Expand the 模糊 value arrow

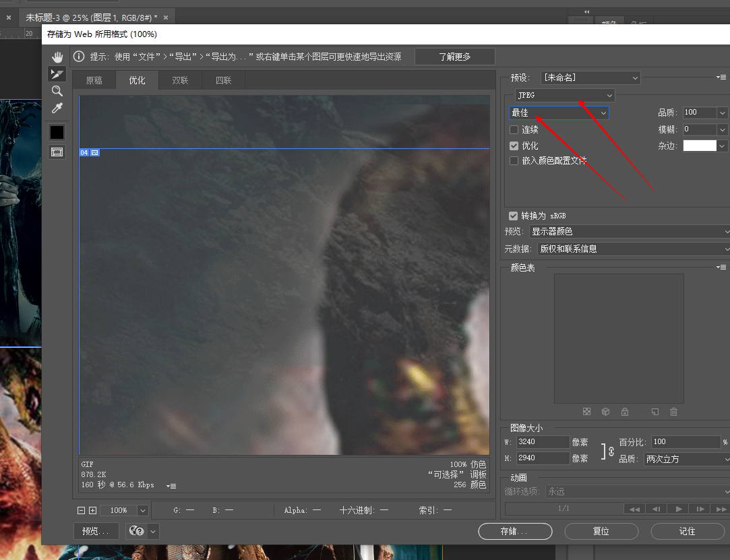coord(722,129)
